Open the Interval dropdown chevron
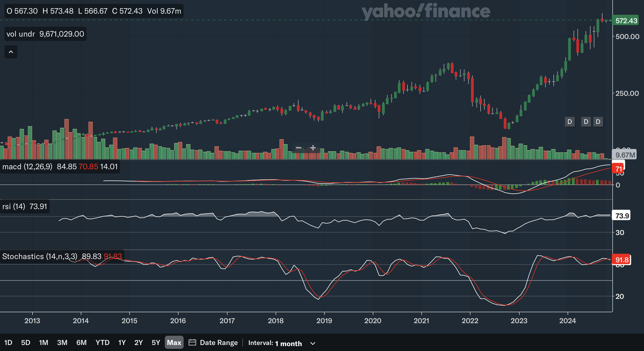The width and height of the screenshot is (644, 351). click(313, 343)
